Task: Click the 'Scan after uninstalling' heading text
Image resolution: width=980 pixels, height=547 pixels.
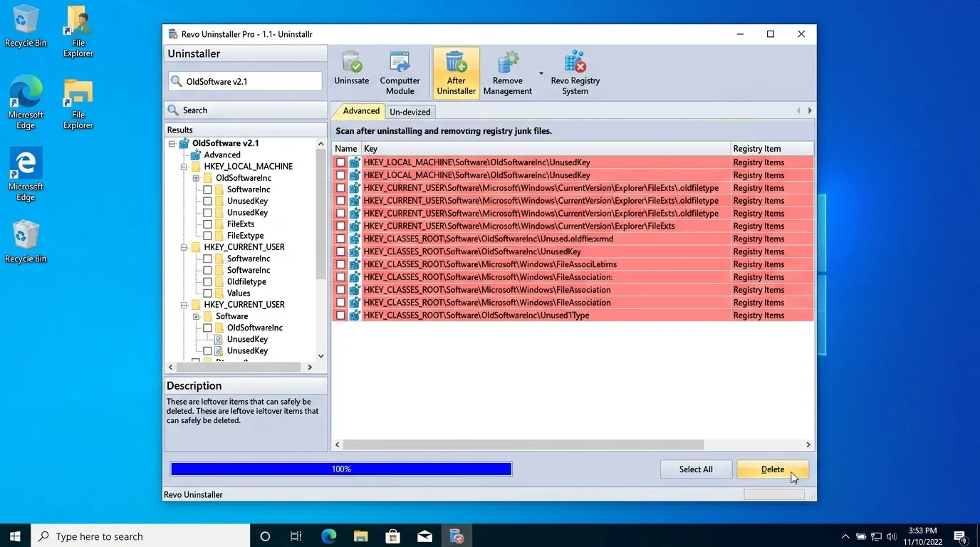Action: (x=444, y=131)
